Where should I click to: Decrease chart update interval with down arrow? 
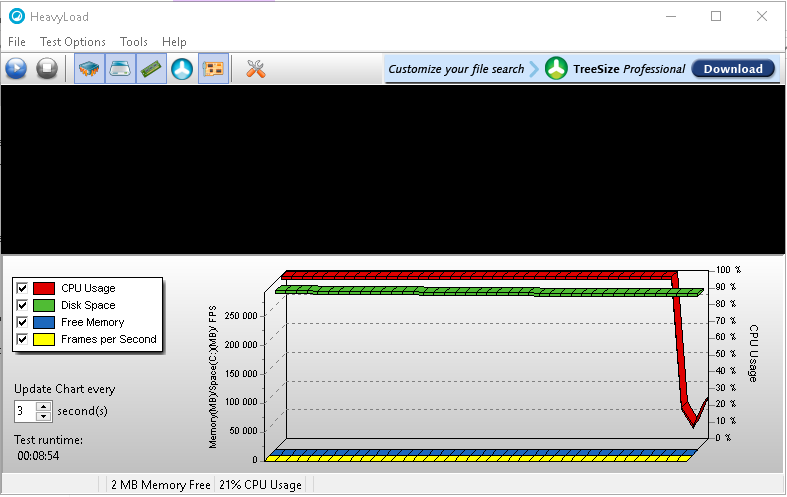44,416
